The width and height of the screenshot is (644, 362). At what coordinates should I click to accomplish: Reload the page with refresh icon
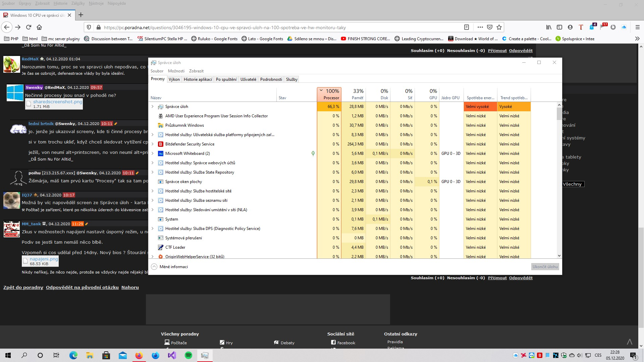click(x=29, y=27)
